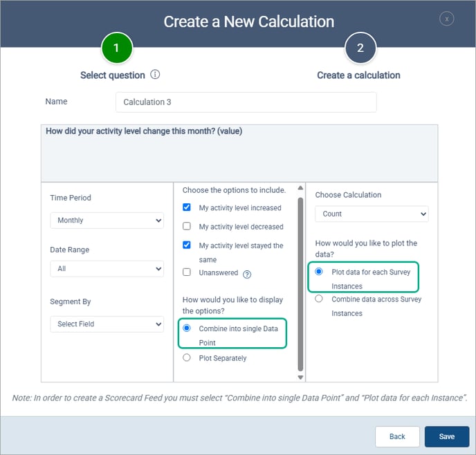Viewport: 476px width, 455px height.
Task: Click scroll down arrow in options panel
Action: coord(300,377)
